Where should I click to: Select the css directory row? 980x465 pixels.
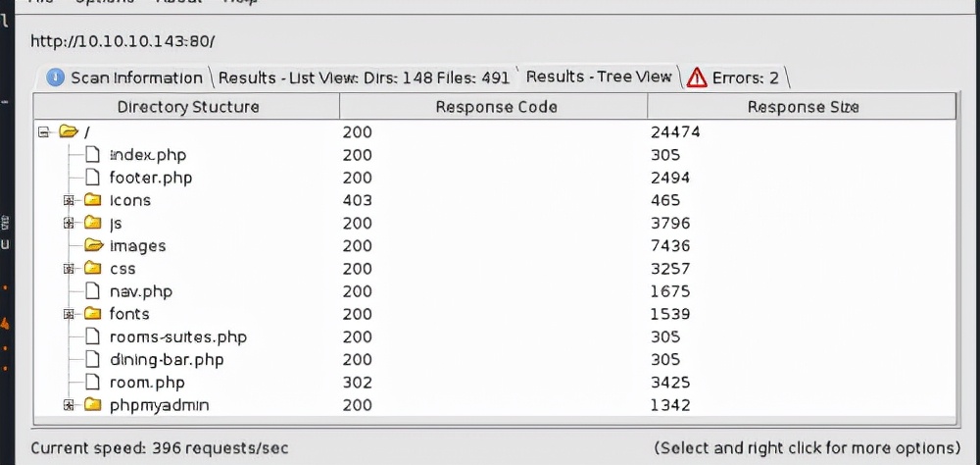[494, 269]
